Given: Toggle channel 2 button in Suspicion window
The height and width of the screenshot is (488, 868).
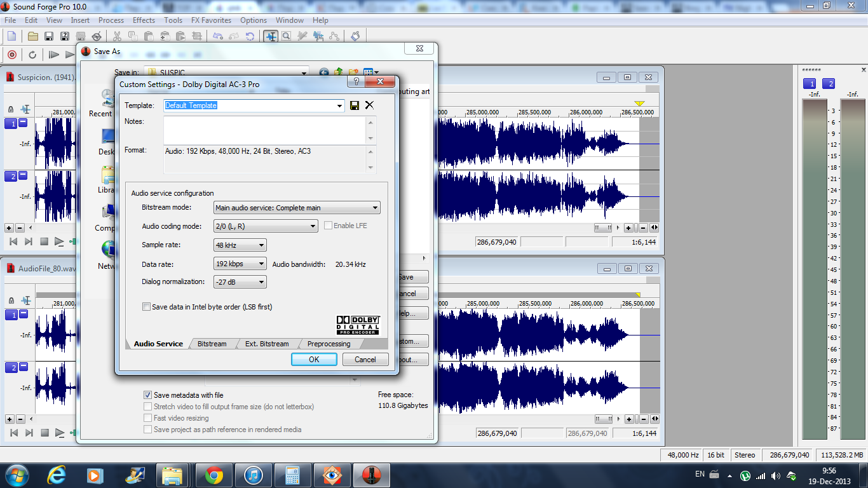Looking at the screenshot, I should pyautogui.click(x=11, y=177).
